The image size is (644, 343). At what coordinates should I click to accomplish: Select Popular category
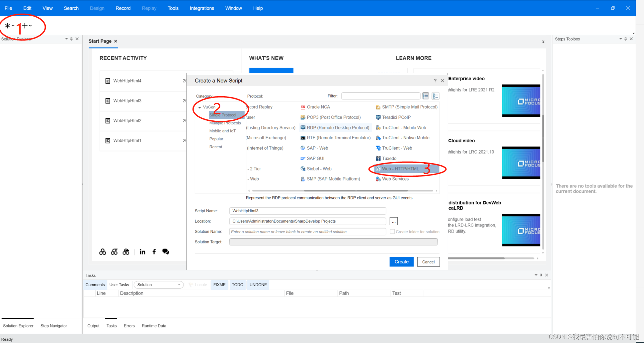click(216, 139)
